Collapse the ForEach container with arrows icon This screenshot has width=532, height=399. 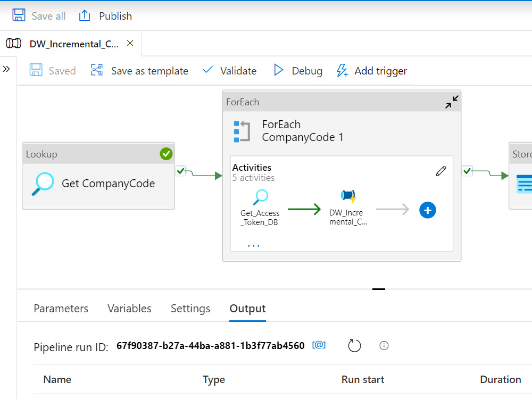(x=452, y=102)
